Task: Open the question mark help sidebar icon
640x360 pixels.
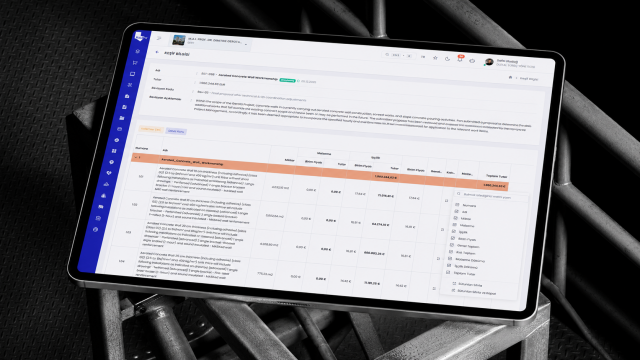Action: click(112, 162)
